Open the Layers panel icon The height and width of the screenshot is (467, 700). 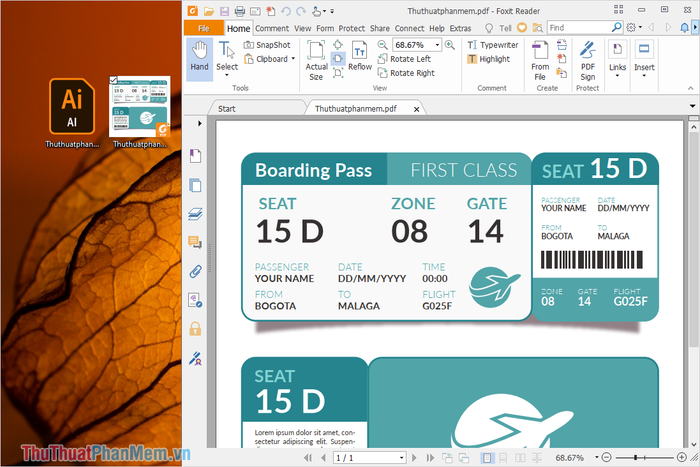tap(195, 214)
